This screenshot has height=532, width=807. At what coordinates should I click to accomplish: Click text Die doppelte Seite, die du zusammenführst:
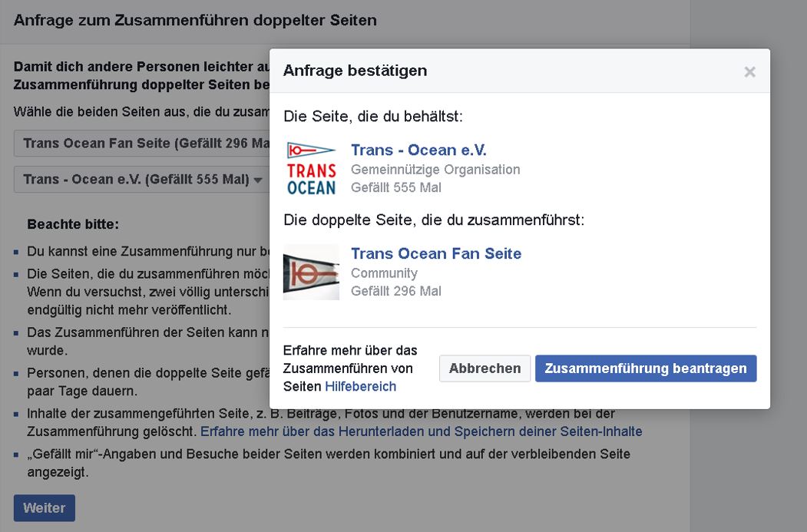coord(434,220)
